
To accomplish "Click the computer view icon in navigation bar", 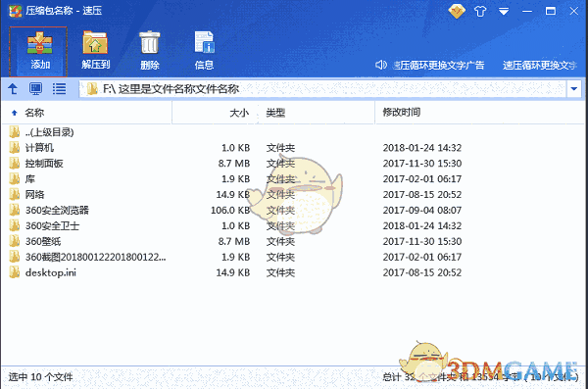I will click(x=35, y=89).
